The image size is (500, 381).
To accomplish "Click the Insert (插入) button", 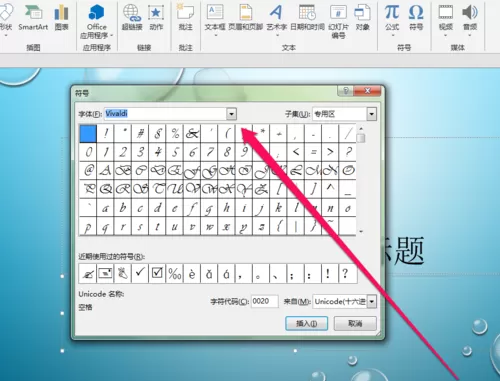I will [307, 323].
